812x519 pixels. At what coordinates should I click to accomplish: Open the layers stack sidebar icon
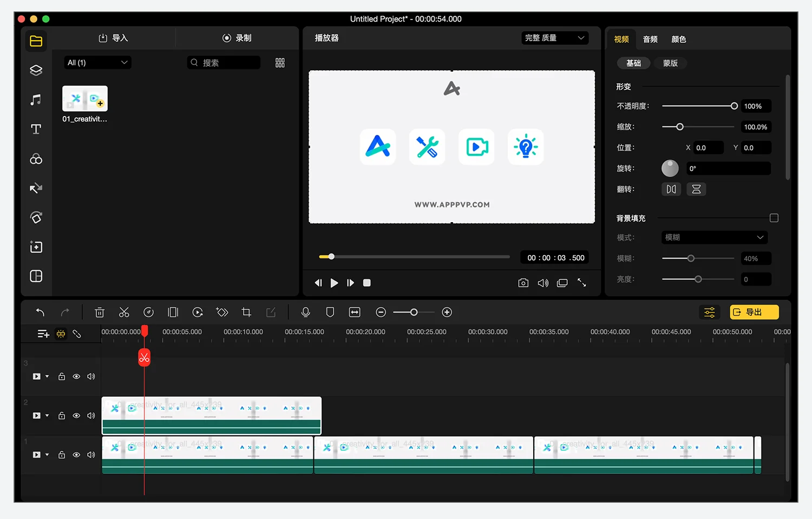pos(36,70)
